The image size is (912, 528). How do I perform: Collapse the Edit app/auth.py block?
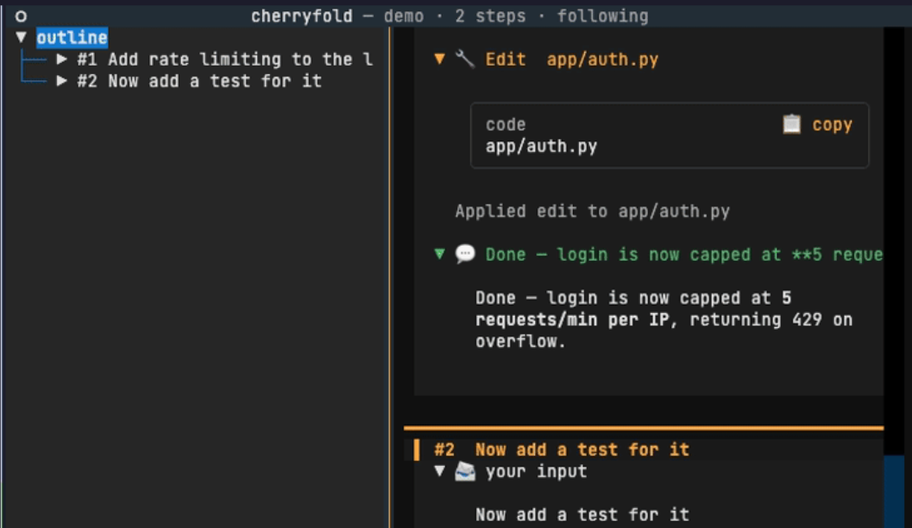[x=440, y=59]
